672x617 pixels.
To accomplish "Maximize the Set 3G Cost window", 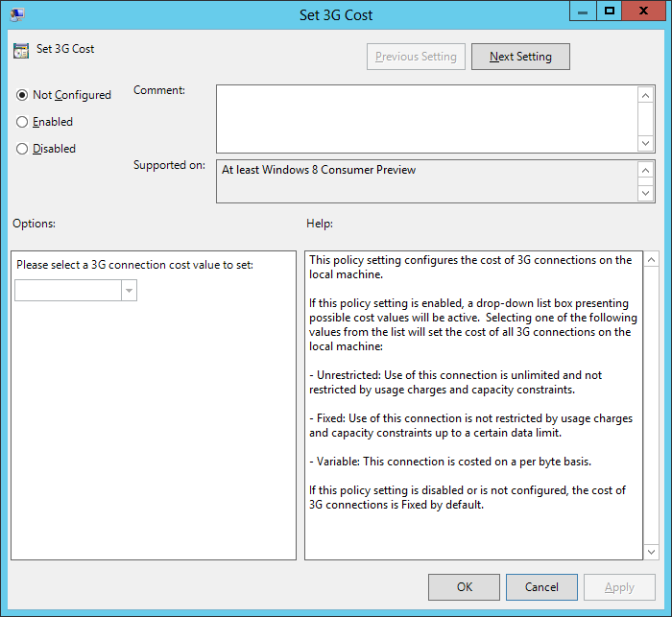I will (608, 11).
